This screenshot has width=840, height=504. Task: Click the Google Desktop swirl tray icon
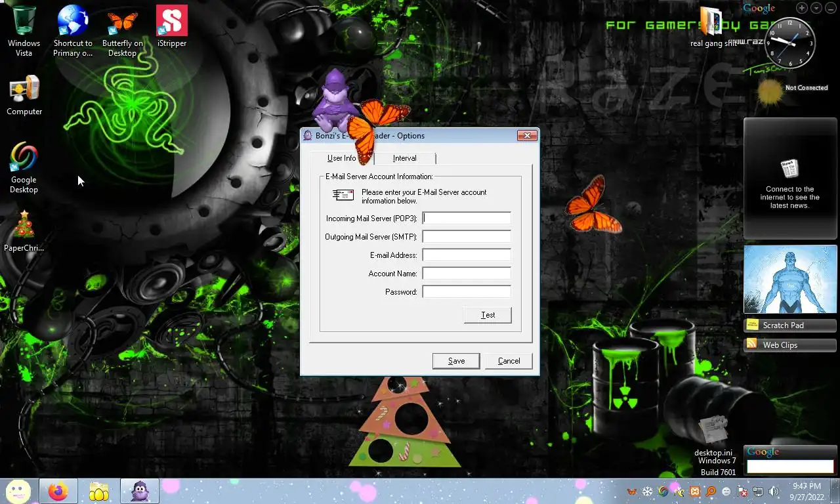[x=663, y=492]
